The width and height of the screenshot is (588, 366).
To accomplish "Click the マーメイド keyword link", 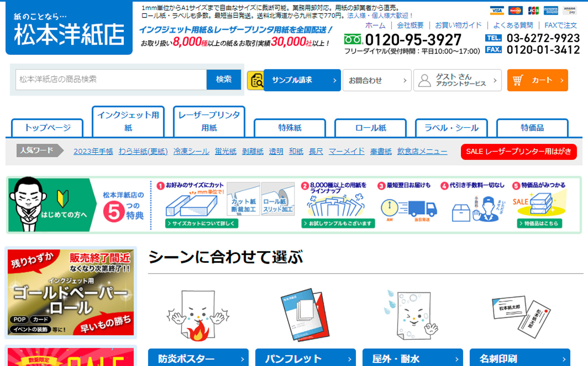I will pos(347,151).
